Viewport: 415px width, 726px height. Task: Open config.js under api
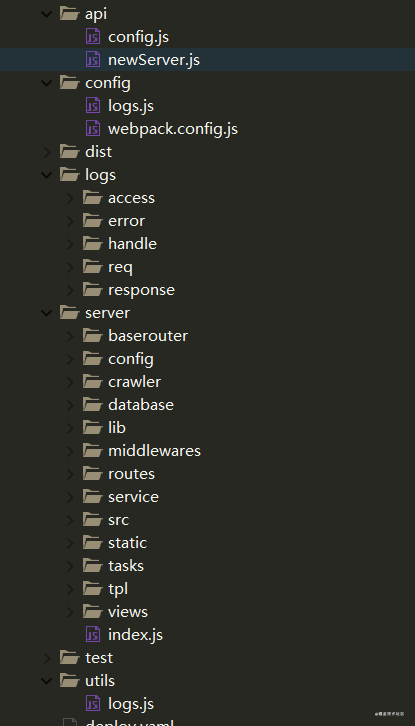(x=138, y=37)
